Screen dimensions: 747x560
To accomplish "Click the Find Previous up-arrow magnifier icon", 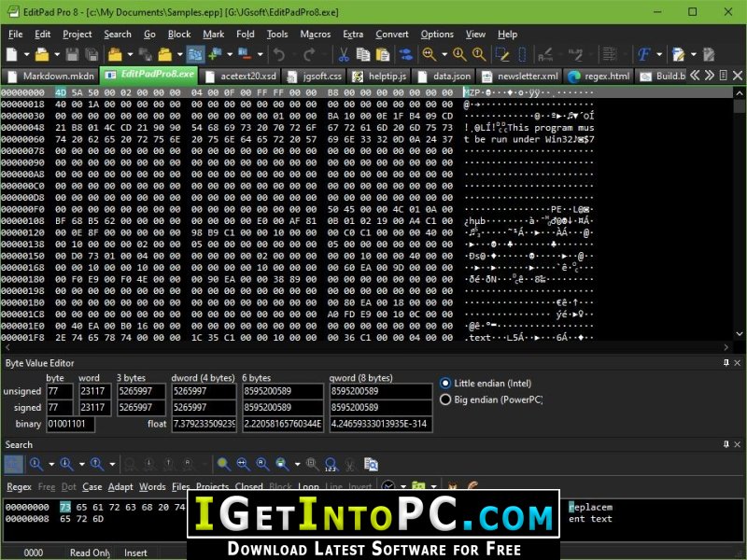I will click(97, 464).
